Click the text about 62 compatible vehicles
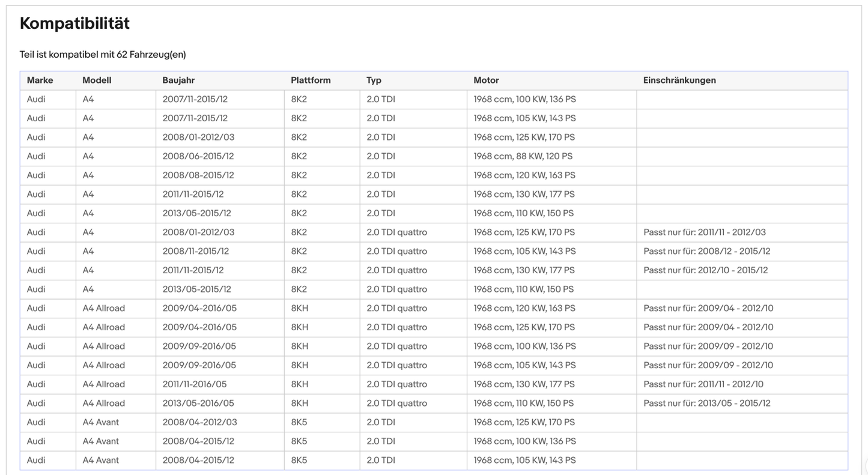868x475 pixels. (x=103, y=55)
